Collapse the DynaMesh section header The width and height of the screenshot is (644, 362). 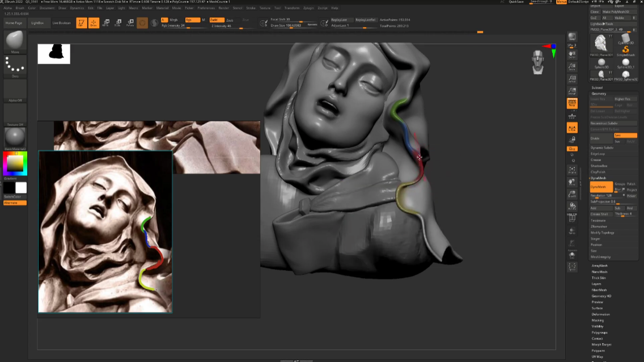pyautogui.click(x=599, y=178)
